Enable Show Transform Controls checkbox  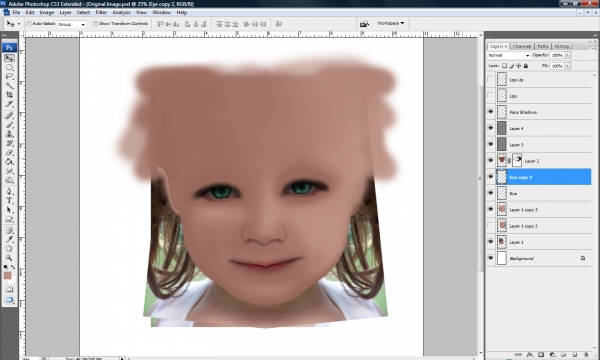click(x=96, y=24)
